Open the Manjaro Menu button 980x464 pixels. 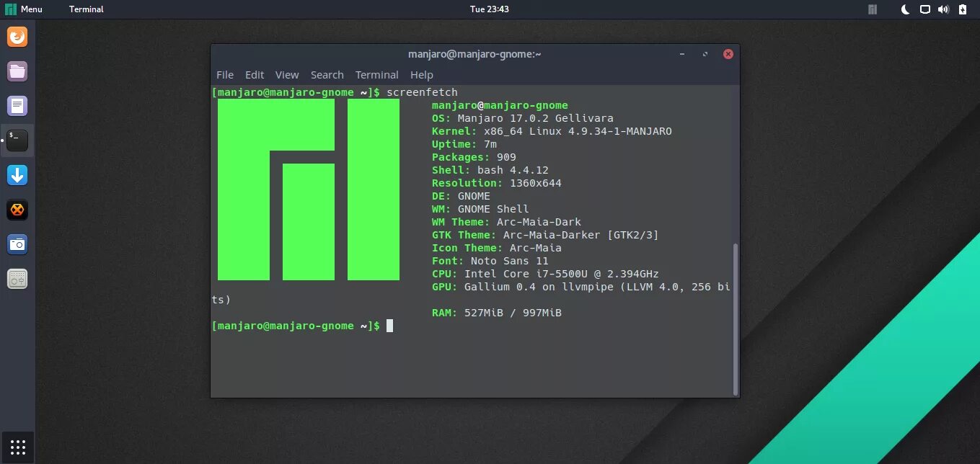point(24,9)
